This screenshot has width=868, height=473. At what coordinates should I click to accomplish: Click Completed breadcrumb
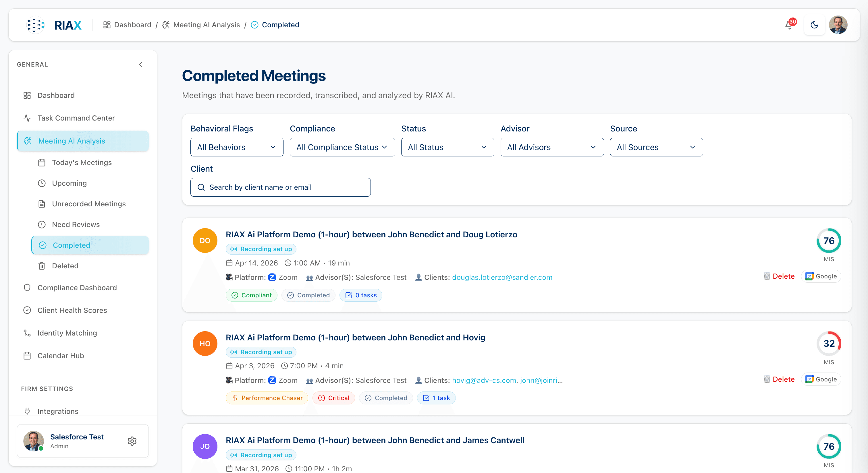(x=275, y=25)
